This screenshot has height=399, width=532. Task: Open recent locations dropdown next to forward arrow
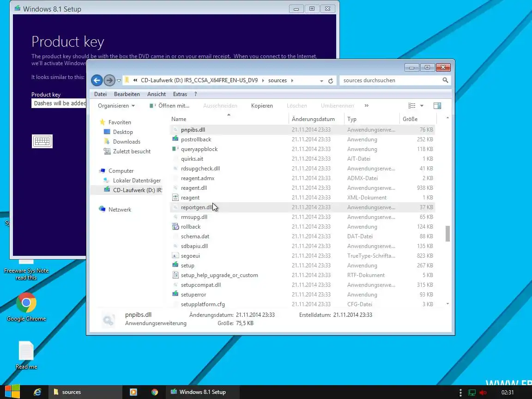(119, 81)
